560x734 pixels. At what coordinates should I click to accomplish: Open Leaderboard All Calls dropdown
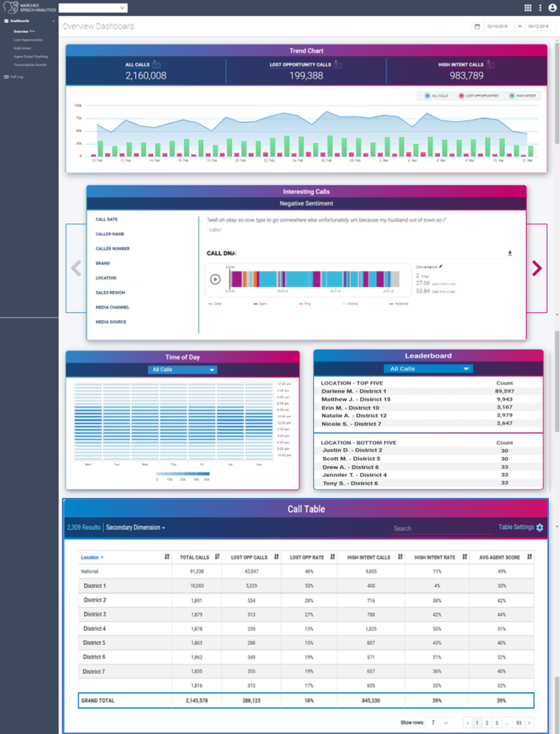click(428, 369)
